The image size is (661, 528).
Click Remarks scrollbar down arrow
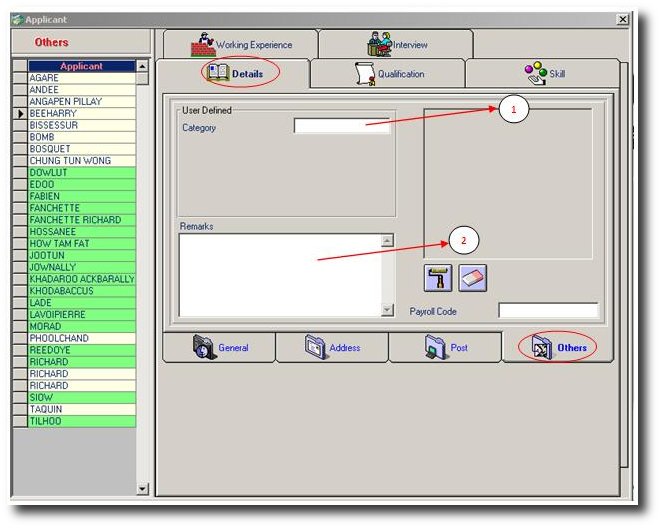(388, 311)
